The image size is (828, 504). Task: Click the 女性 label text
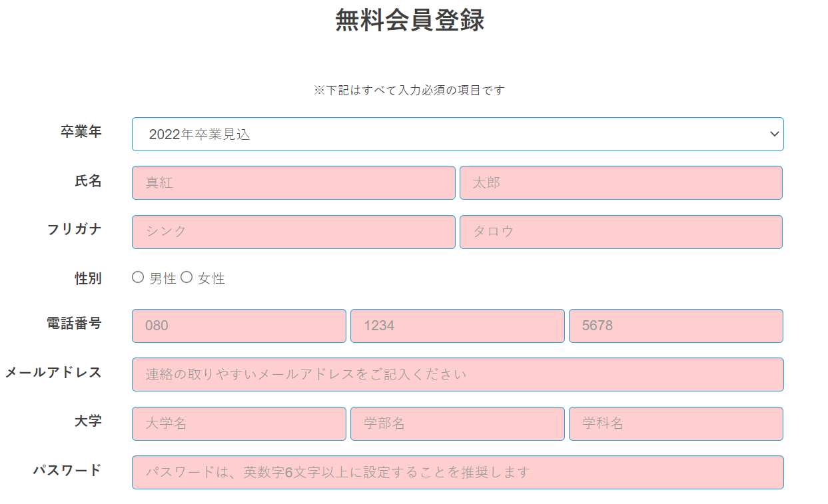point(211,279)
